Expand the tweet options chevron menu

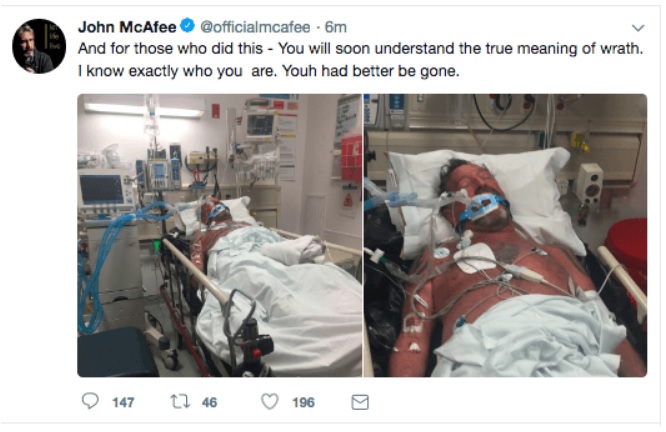coord(638,28)
